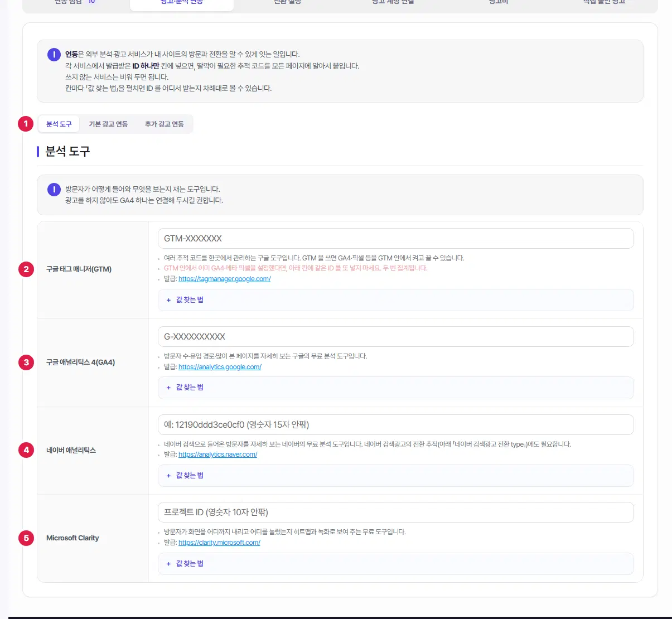The width and height of the screenshot is (672, 619).
Task: Click the 구글 애널리틱스 4(GA4) label
Action: tap(80, 362)
